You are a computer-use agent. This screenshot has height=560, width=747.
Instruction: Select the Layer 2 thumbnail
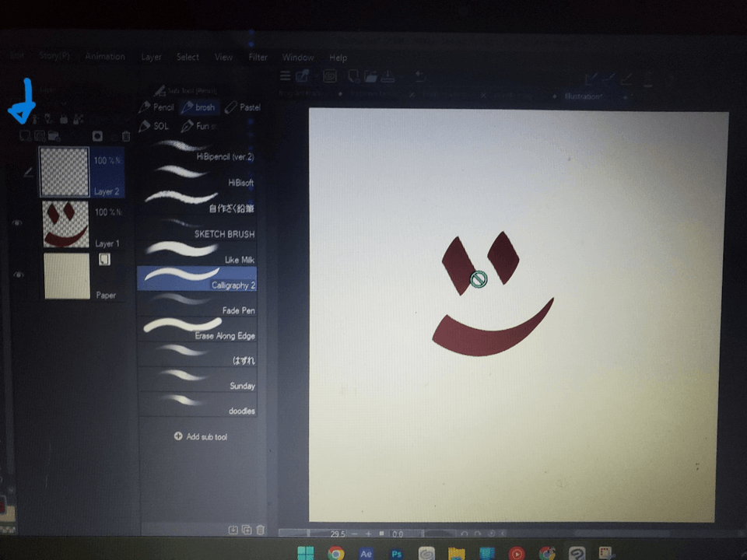64,173
